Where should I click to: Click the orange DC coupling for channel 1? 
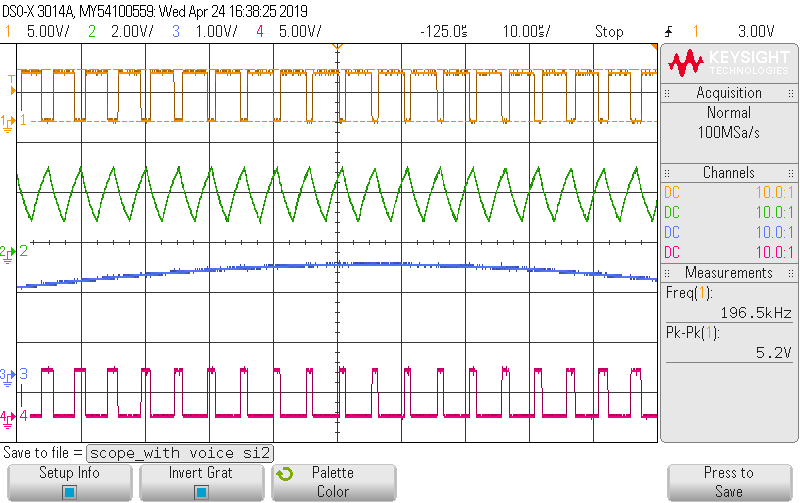[x=672, y=192]
